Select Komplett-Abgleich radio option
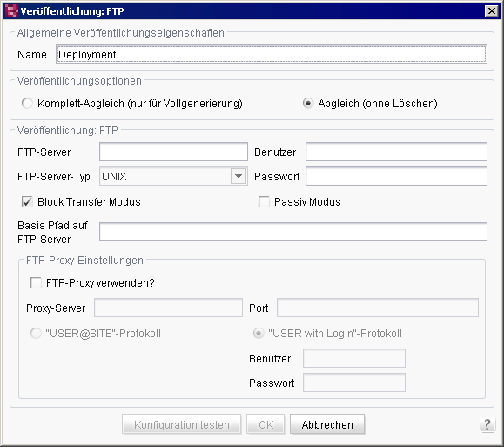The width and height of the screenshot is (504, 447). [x=27, y=104]
